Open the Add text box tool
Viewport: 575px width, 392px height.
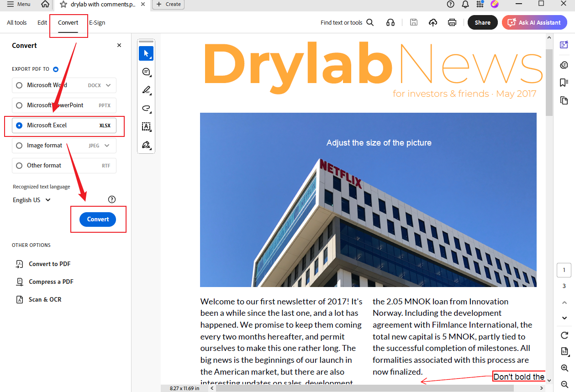click(x=146, y=126)
